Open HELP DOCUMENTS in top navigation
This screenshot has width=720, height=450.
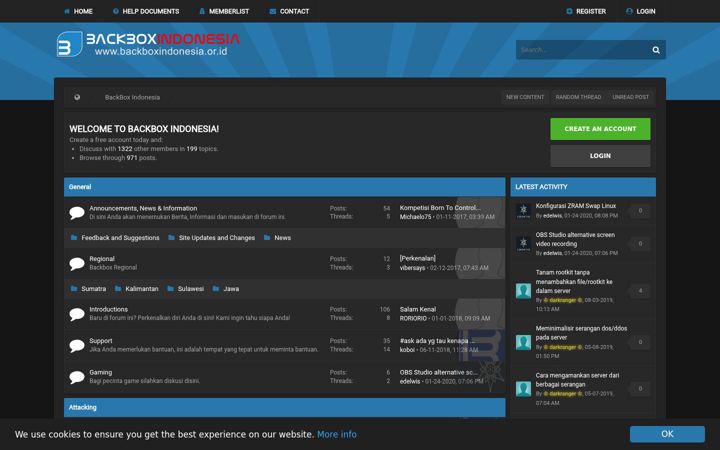pos(146,11)
